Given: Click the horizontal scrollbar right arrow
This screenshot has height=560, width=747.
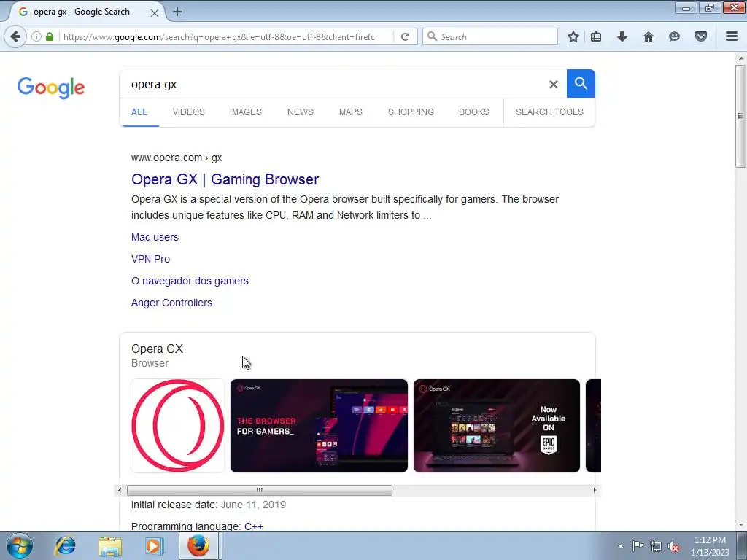Looking at the screenshot, I should coord(595,490).
